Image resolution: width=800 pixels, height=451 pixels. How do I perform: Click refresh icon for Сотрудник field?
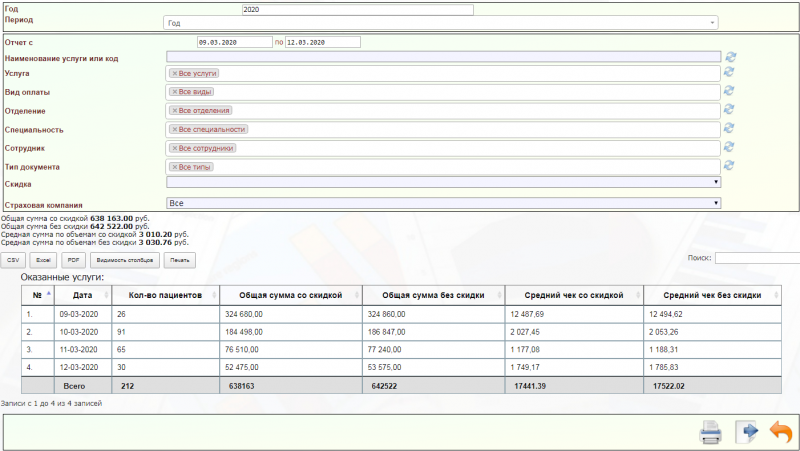tap(730, 147)
